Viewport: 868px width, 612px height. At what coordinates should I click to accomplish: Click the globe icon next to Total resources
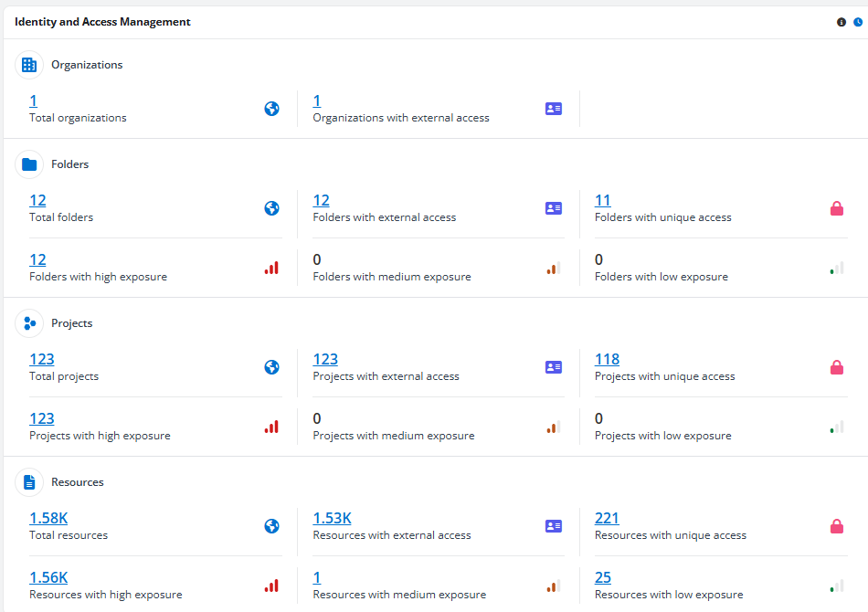271,525
